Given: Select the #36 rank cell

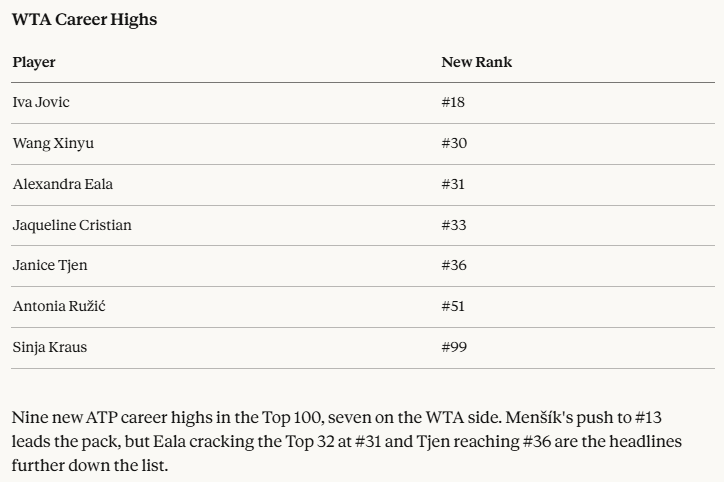Looking at the screenshot, I should 454,265.
